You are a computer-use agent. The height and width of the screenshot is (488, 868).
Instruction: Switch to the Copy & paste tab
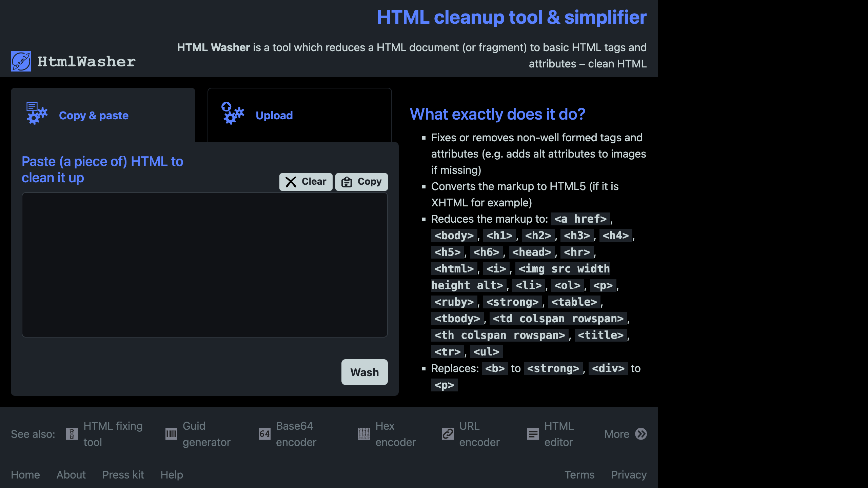(94, 116)
